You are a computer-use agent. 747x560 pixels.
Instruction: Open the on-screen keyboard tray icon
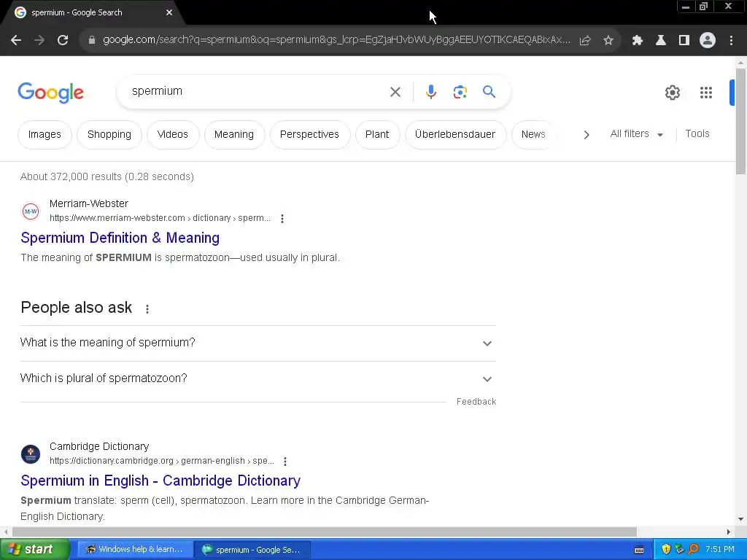point(639,550)
